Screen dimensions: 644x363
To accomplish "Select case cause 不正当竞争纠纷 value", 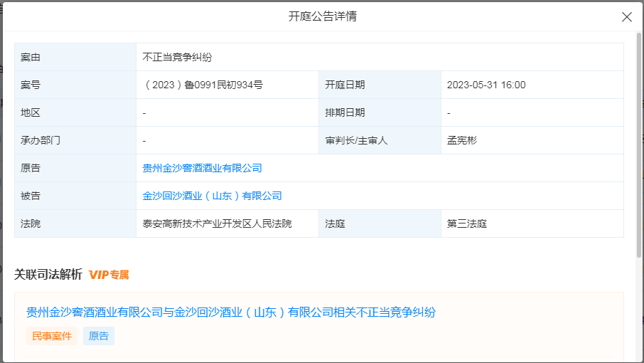I will pyautogui.click(x=177, y=58).
